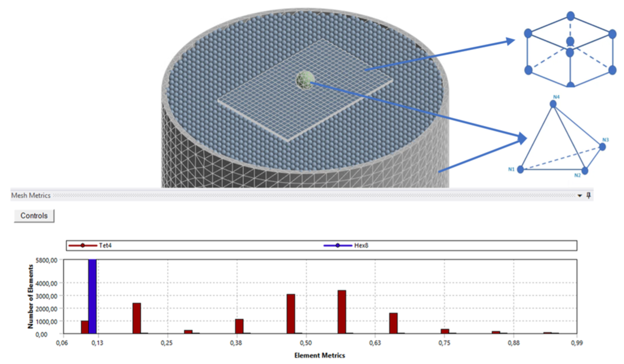Click the Tet4 bar between 0,13 and 0,25
This screenshot has height=364, width=624.
[137, 318]
